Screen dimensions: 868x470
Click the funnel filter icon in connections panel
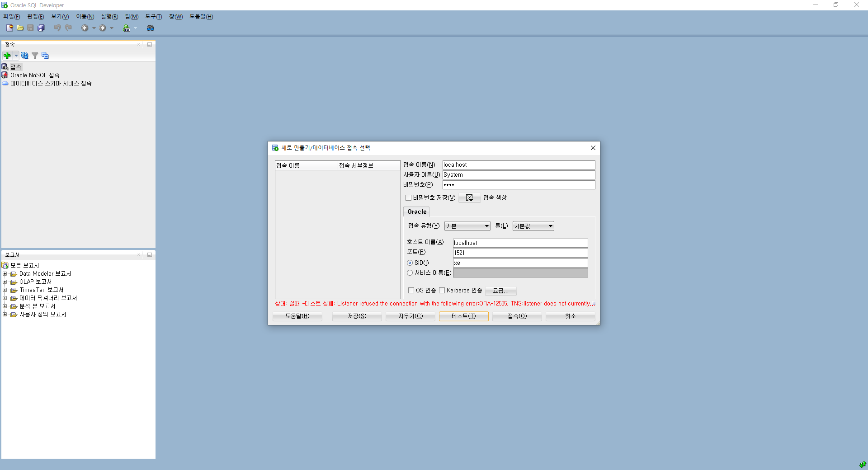35,56
